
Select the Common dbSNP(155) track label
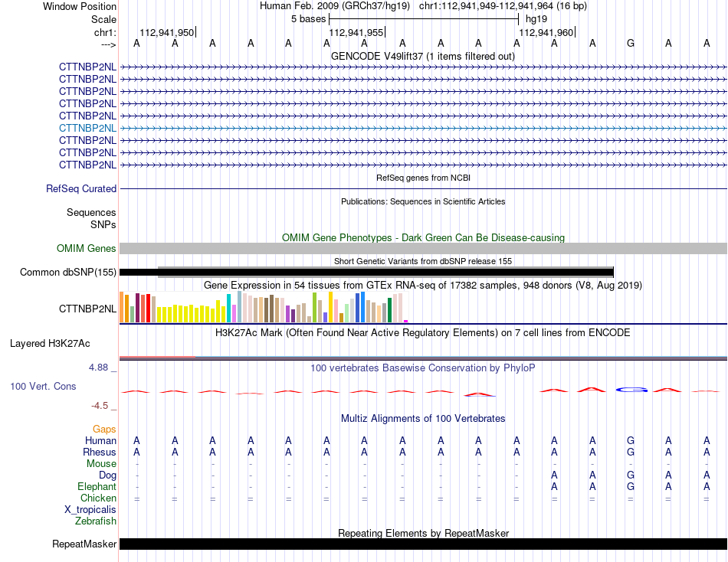[x=68, y=272]
